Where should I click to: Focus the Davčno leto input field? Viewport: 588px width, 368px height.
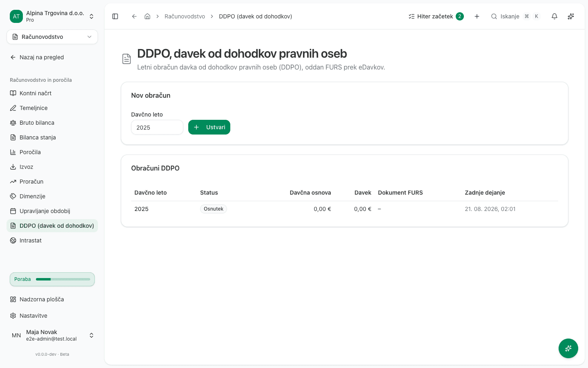point(157,127)
